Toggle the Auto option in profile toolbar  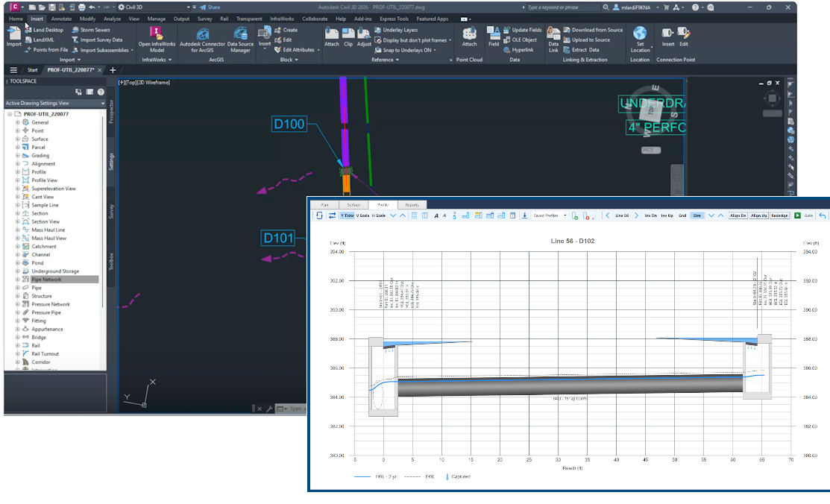pyautogui.click(x=808, y=215)
